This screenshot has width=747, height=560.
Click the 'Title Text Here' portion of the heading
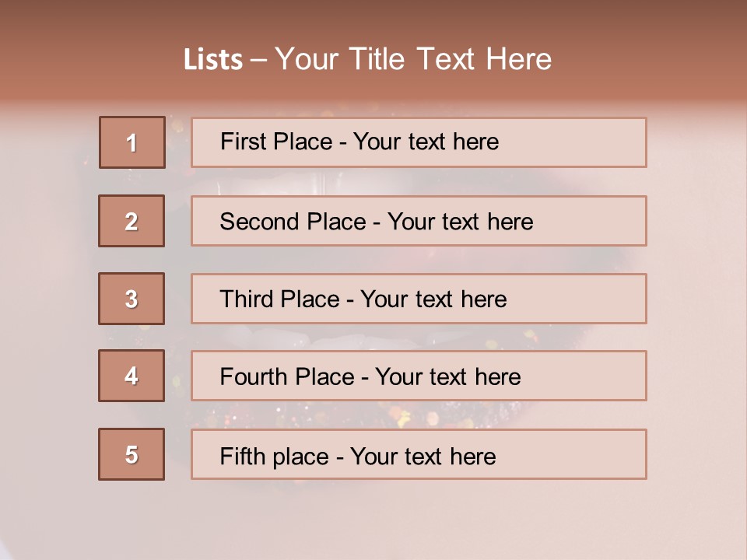click(451, 59)
